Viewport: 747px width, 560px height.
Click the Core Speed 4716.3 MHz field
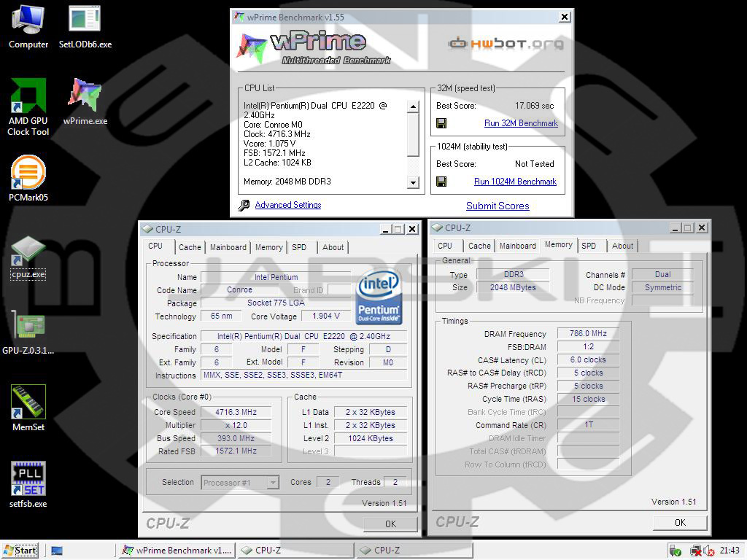click(236, 413)
